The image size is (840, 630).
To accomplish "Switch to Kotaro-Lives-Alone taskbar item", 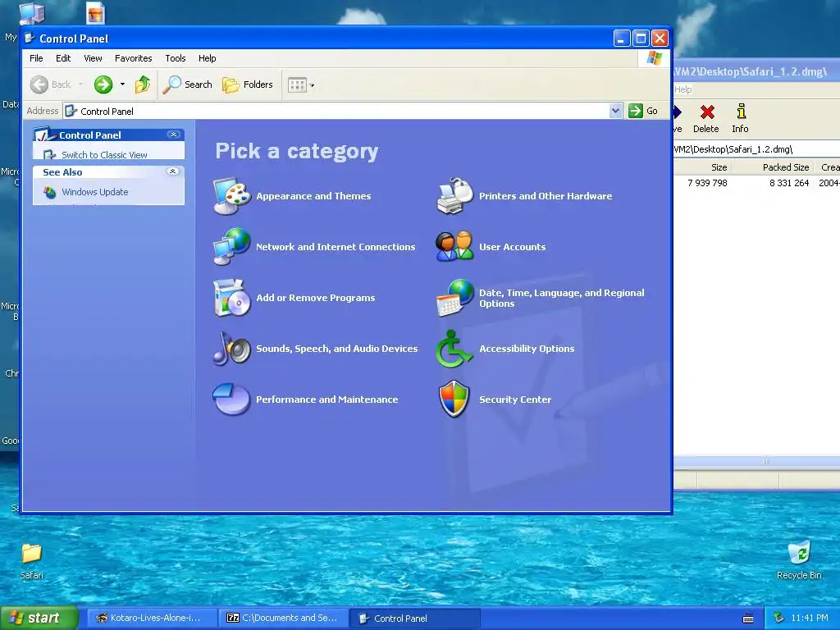I will pos(152,619).
